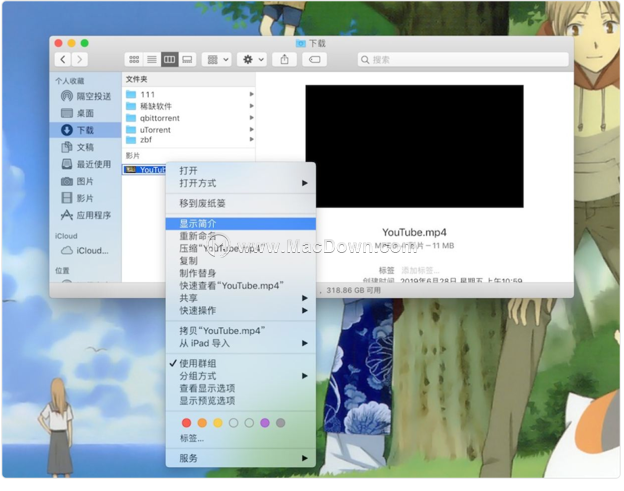Switch Finder to column view

click(170, 60)
